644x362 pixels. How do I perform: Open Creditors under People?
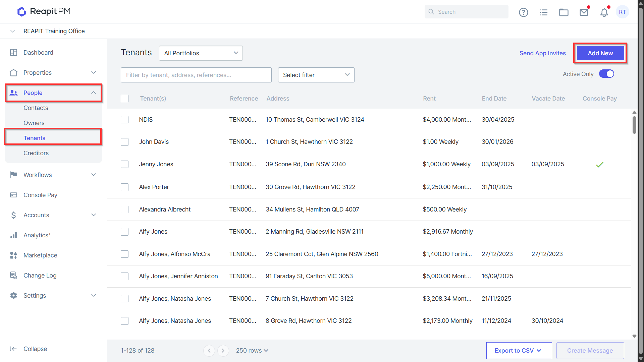tap(36, 153)
